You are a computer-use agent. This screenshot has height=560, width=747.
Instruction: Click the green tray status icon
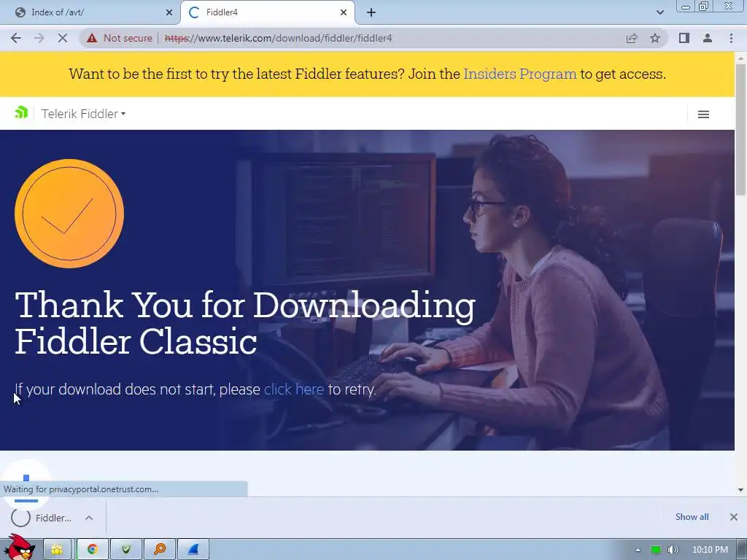pyautogui.click(x=656, y=550)
